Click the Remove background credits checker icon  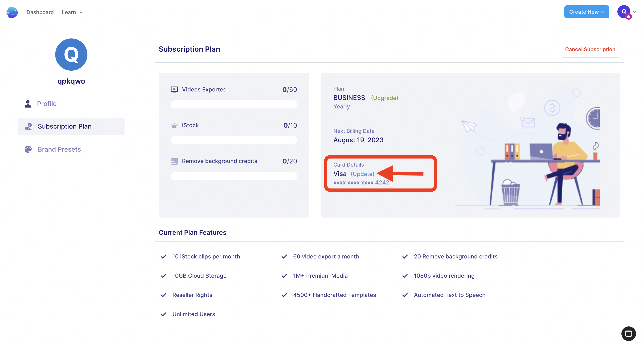click(x=174, y=161)
